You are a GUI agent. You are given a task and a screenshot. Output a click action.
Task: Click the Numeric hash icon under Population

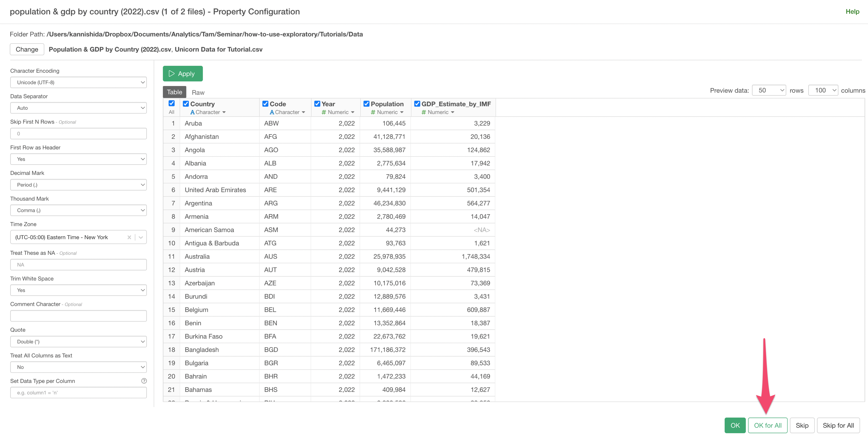pyautogui.click(x=373, y=113)
